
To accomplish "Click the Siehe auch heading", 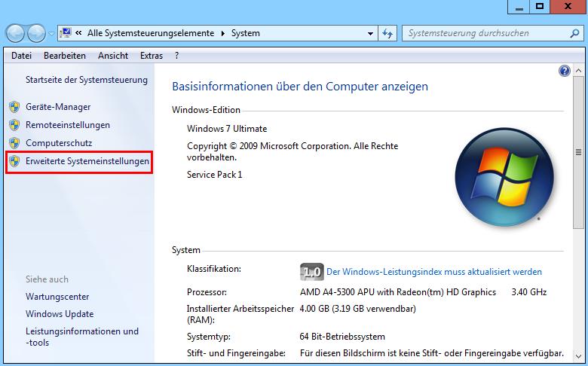I will 47,279.
